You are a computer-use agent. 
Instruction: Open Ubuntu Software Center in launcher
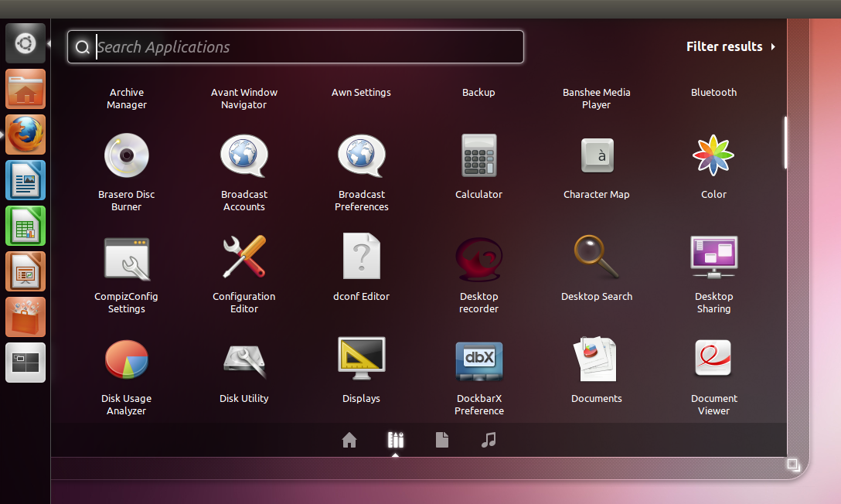pyautogui.click(x=26, y=317)
